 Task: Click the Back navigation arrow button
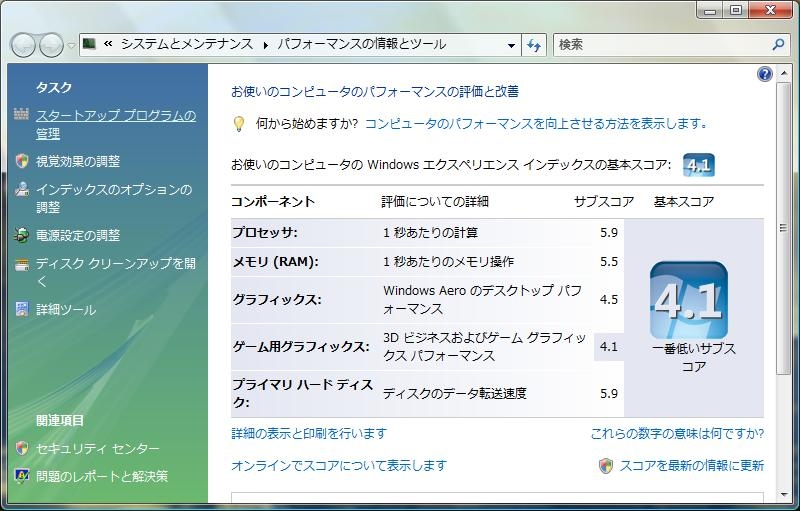pos(23,45)
